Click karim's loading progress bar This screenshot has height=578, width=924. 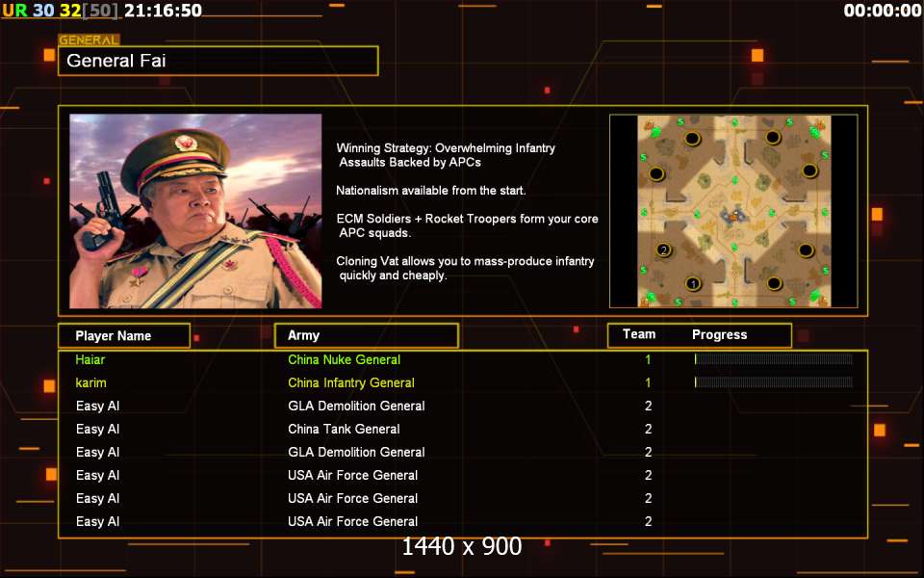773,382
